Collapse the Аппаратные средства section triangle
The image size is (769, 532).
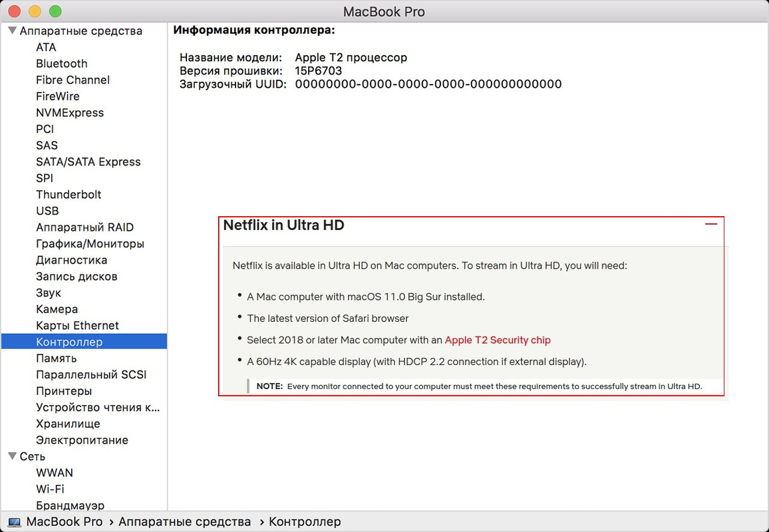[13, 31]
